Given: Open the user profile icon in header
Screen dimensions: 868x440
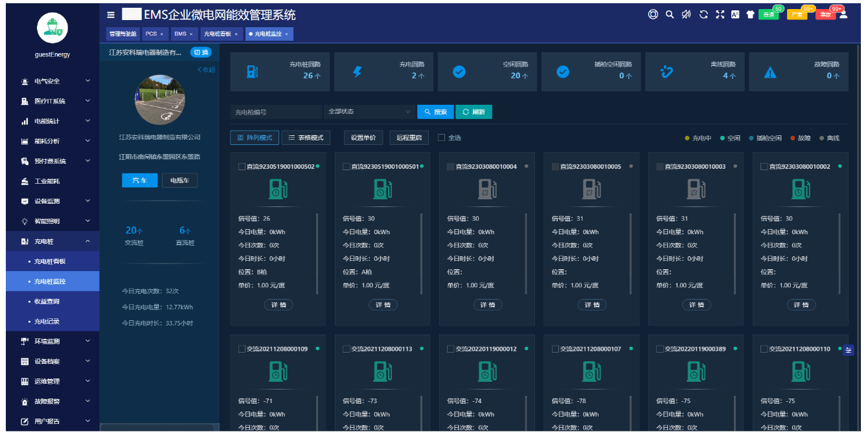Looking at the screenshot, I should coord(843,14).
